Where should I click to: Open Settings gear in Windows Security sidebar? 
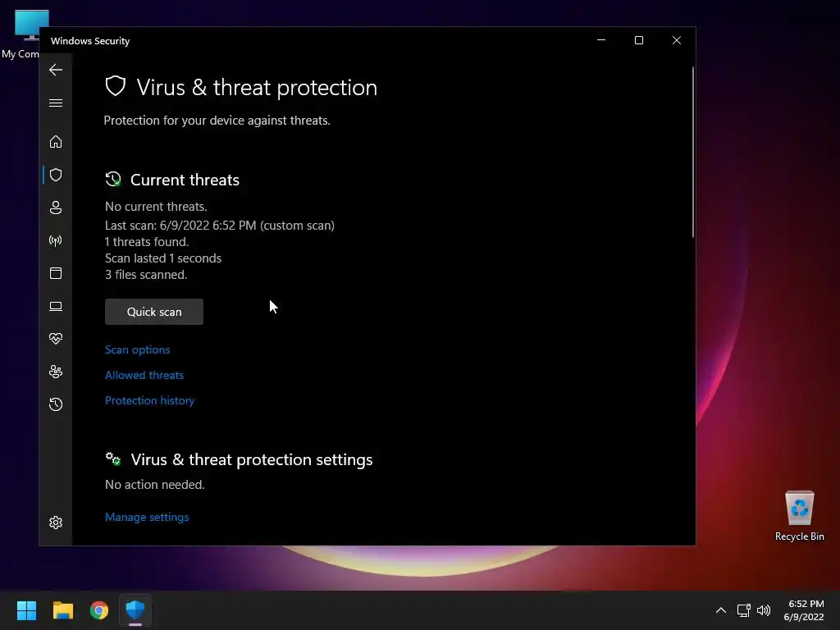(56, 523)
